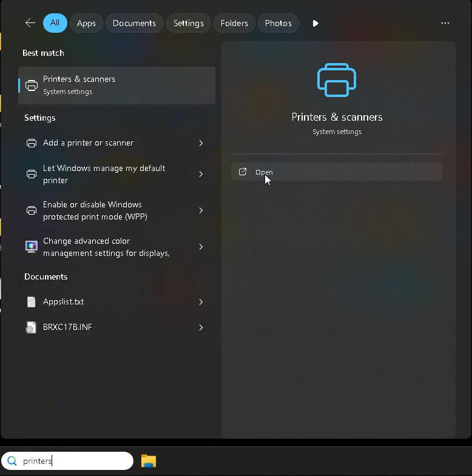
Task: Show more filter categories with the arrow
Action: pyautogui.click(x=315, y=23)
